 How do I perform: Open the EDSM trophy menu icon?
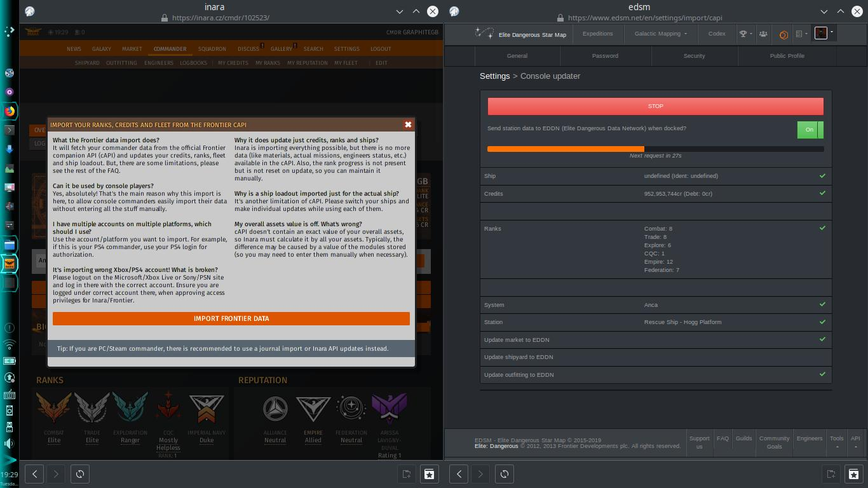745,34
